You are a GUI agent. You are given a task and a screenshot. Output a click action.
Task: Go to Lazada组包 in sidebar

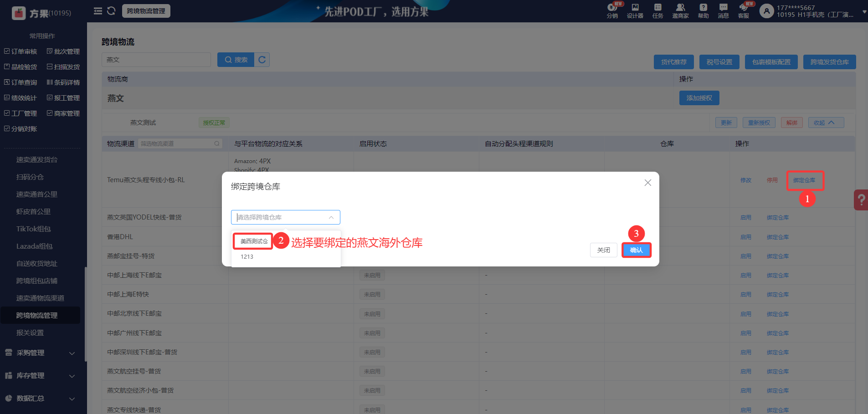[x=34, y=246]
